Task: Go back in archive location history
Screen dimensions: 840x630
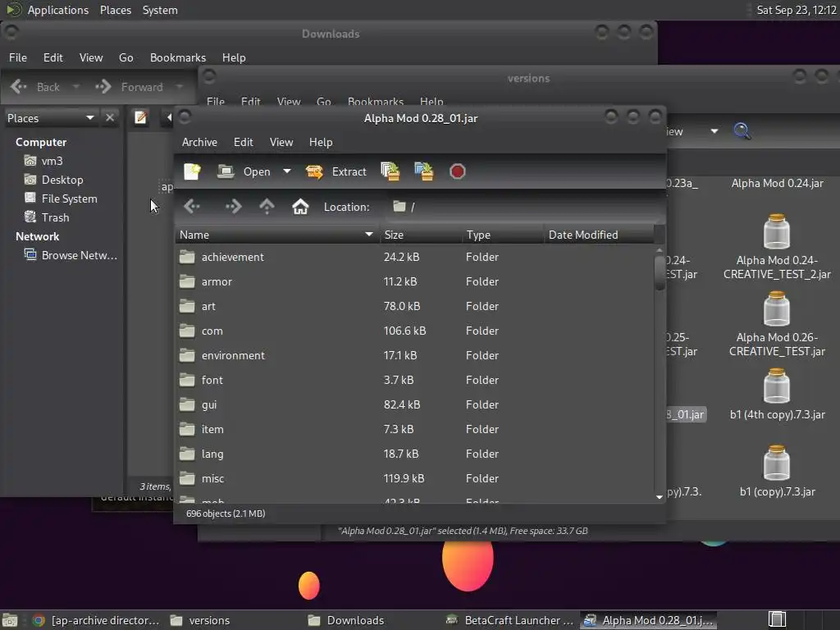Action: (x=192, y=206)
